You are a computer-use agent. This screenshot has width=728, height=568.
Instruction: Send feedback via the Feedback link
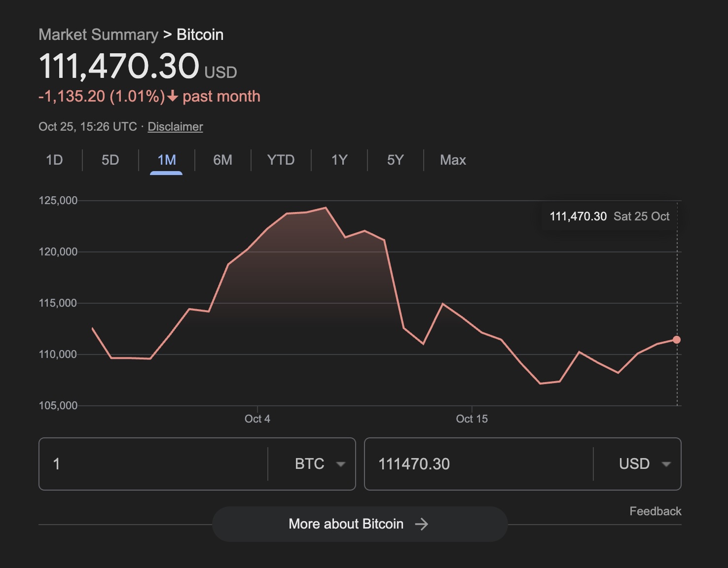(x=655, y=511)
